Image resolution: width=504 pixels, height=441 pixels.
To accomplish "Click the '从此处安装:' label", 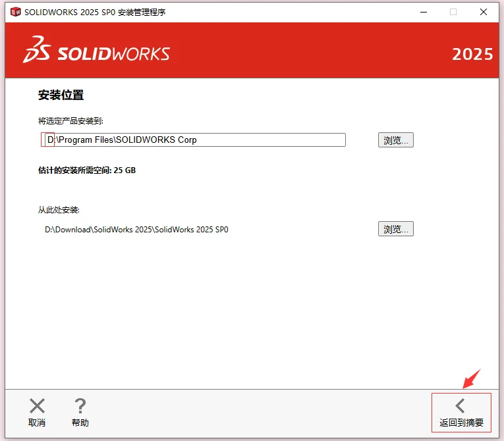I will (59, 210).
